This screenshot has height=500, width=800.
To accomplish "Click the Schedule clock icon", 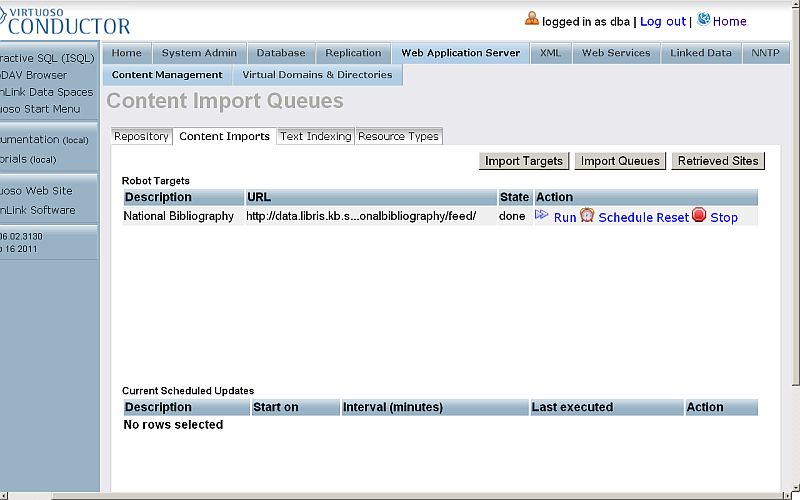I will coord(587,215).
